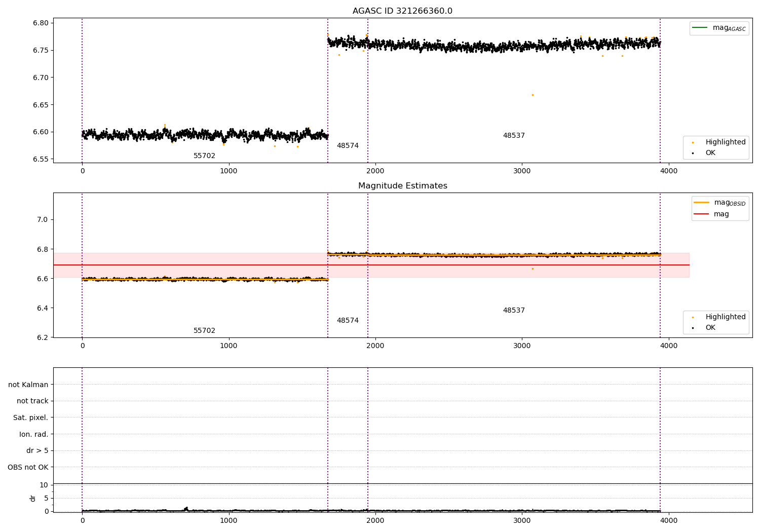Image resolution: width=760 pixels, height=532 pixels.
Task: Click the 3000 x-axis tick under Magnitude Estimates
Action: pos(522,346)
